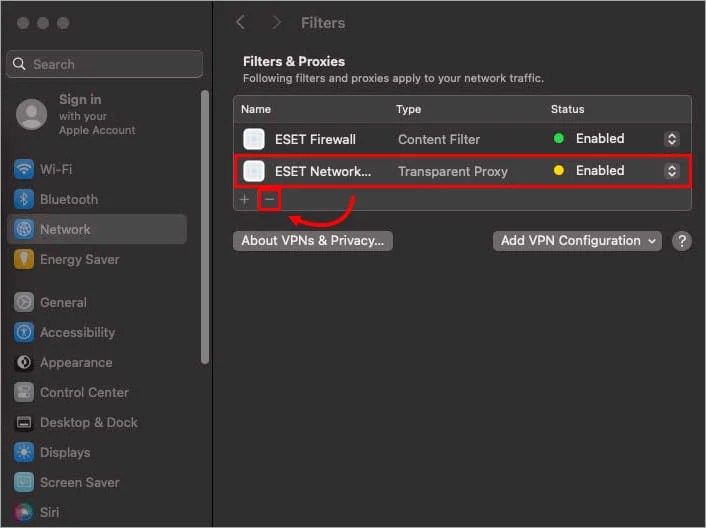Click the minus button to remove filter
This screenshot has height=528, width=706.
coord(269,200)
